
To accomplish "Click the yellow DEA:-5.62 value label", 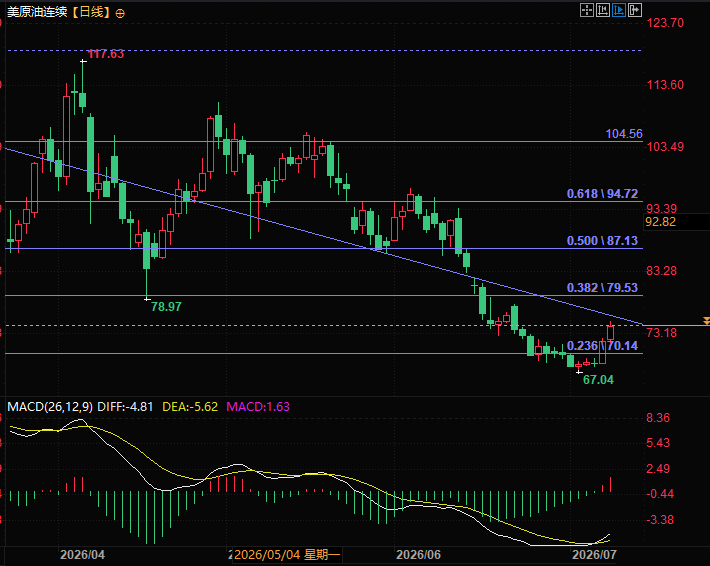I will [190, 407].
